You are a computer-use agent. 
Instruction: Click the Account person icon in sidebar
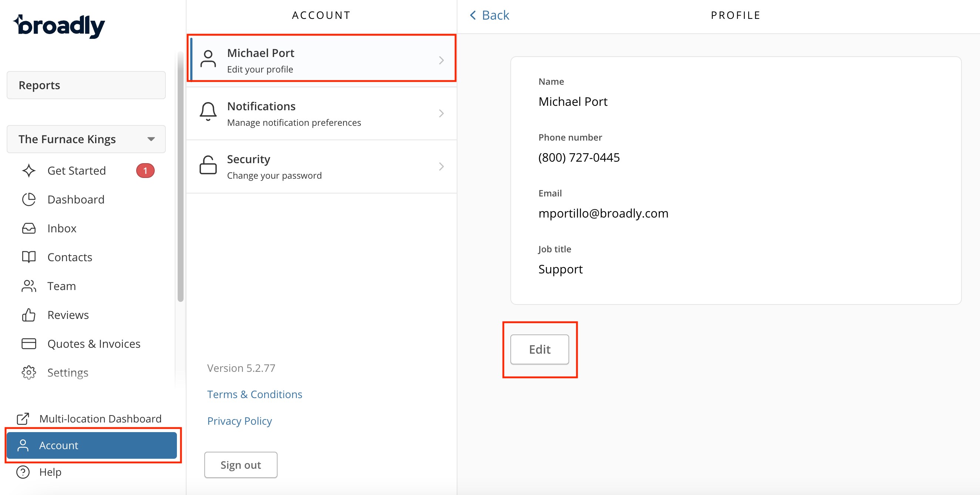(23, 445)
